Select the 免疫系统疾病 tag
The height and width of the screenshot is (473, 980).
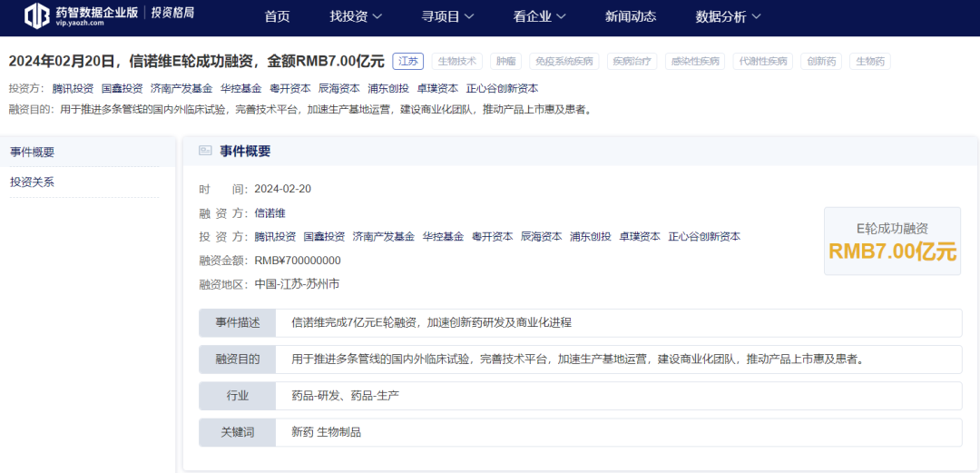564,62
